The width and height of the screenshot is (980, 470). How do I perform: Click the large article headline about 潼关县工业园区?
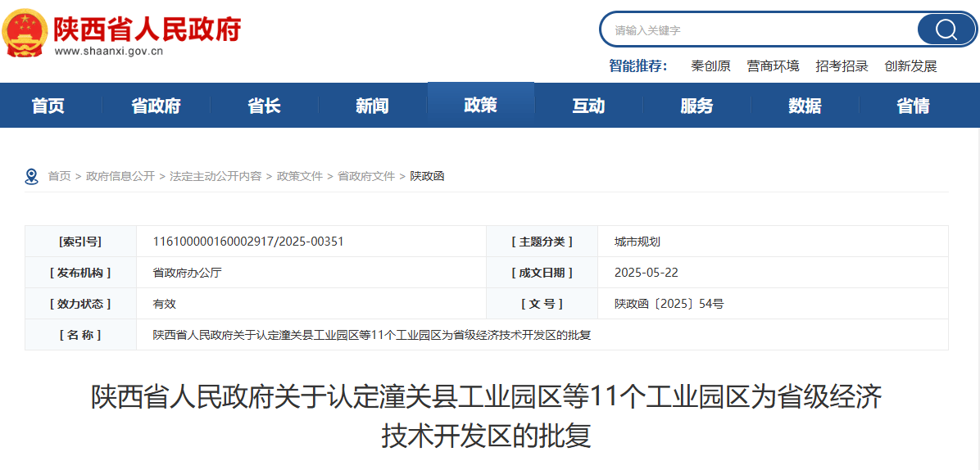[486, 416]
